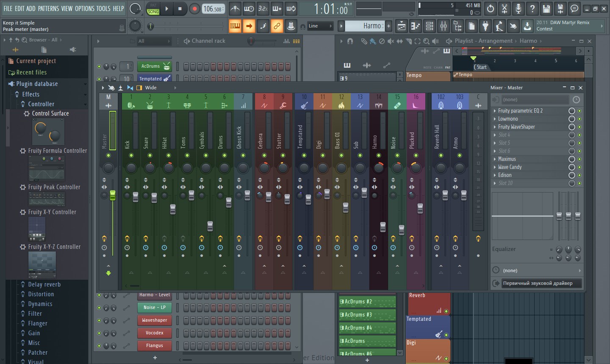Screen dimensions: 610x364
Task: Open the undo history icon
Action: coord(491,8)
